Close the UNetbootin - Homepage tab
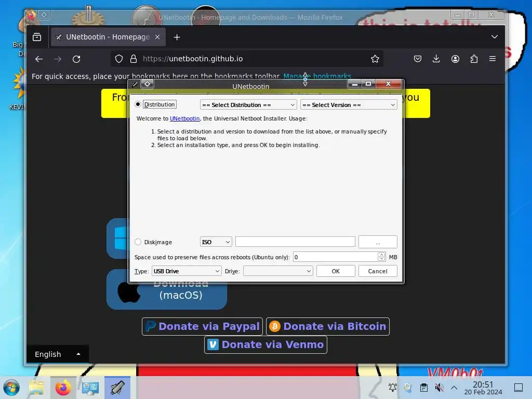 157,37
